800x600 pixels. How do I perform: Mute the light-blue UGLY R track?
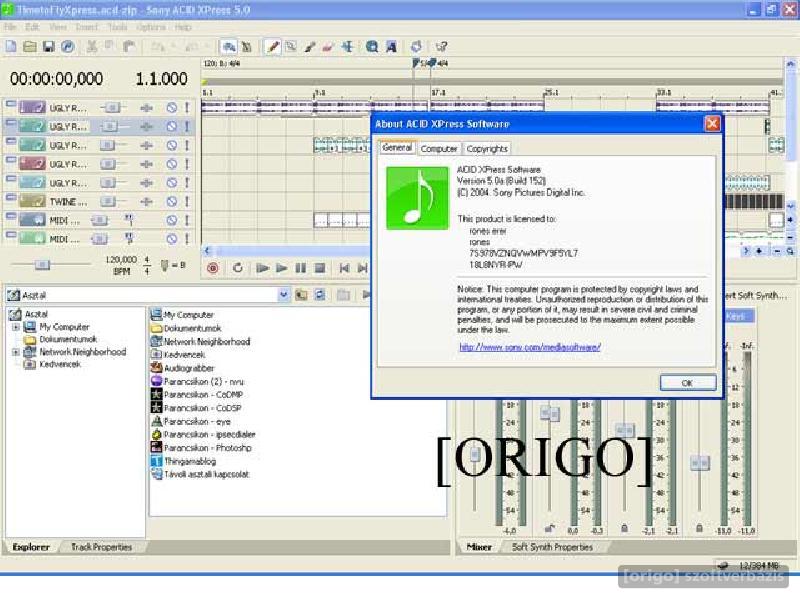pos(172,183)
